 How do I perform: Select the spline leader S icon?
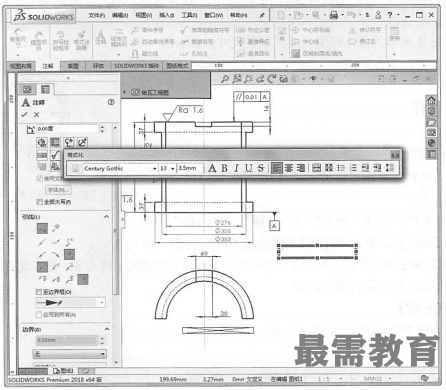69,241
